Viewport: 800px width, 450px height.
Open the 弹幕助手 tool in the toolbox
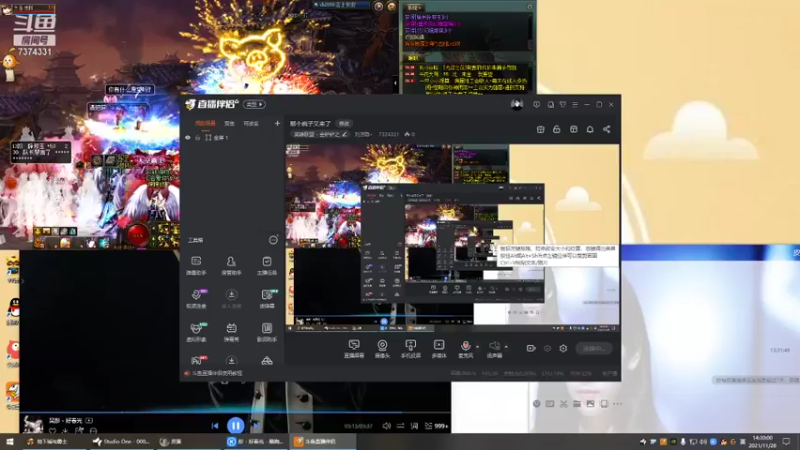pyautogui.click(x=196, y=265)
